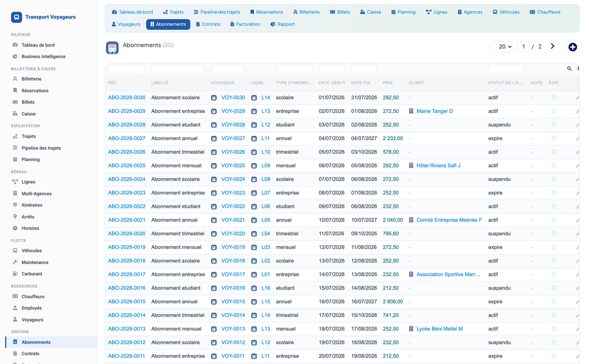The width and height of the screenshot is (589, 364).
Task: Open Contrats in the Gestion sidebar section
Action: [x=31, y=354]
